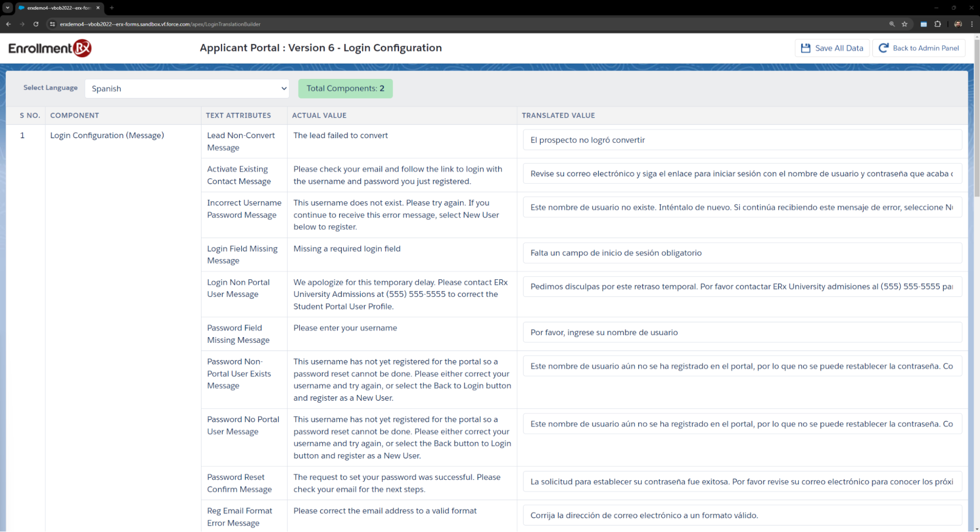Click the Save All Data floppy icon
The image size is (980, 532).
[x=805, y=48]
